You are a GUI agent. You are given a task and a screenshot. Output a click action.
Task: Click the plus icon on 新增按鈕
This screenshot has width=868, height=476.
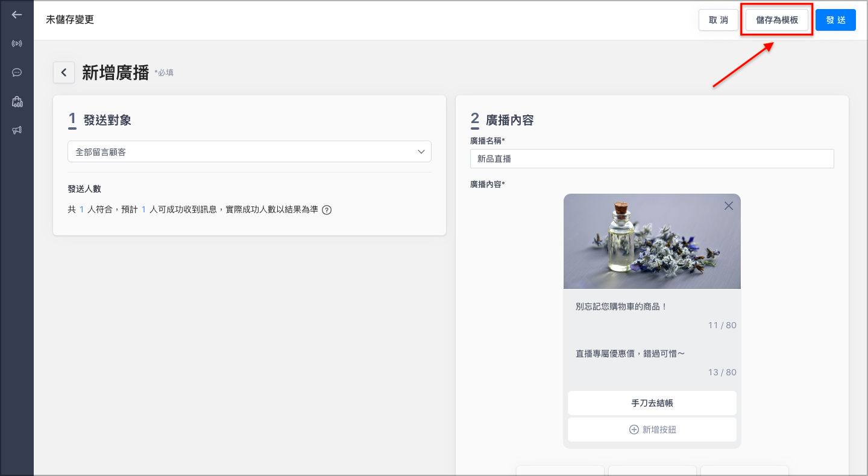pyautogui.click(x=634, y=430)
